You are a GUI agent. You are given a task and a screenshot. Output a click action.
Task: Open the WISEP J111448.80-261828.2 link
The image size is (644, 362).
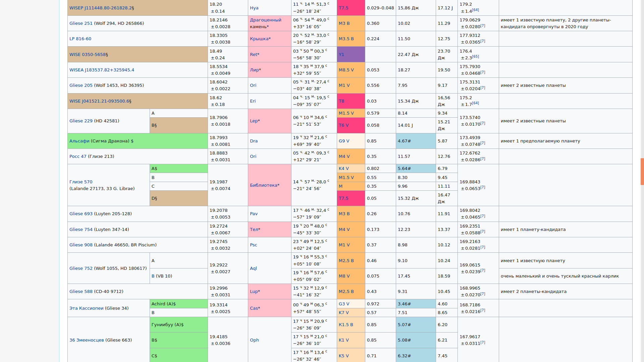[101, 8]
